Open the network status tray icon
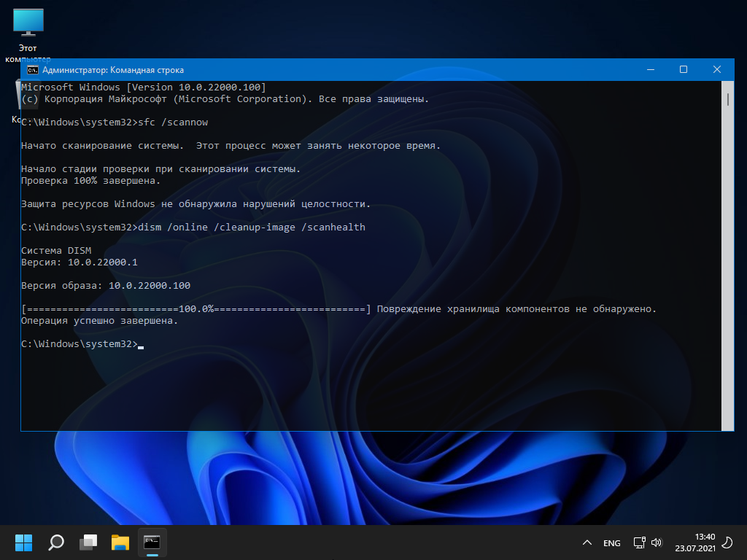This screenshot has width=747, height=560. point(639,543)
